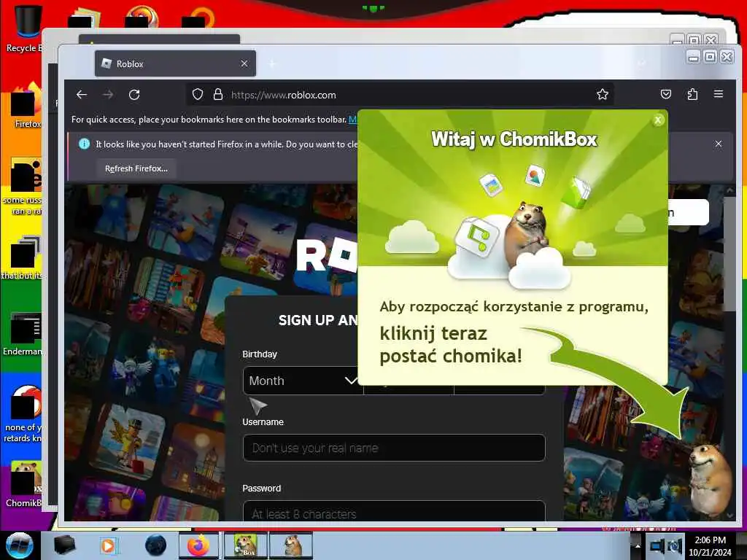Show hidden system tray icons
Screen dimensions: 747x560
pos(637,545)
